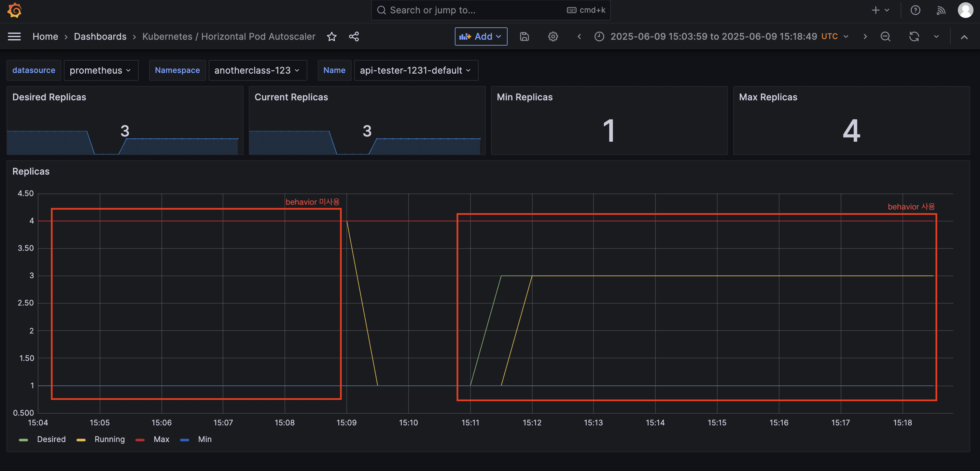This screenshot has height=471, width=980.
Task: Go to Home breadcrumb
Action: (45, 36)
